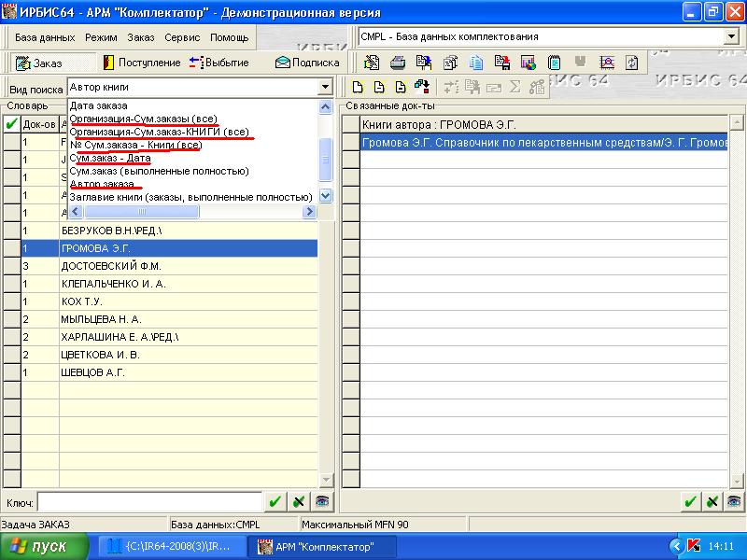This screenshot has height=560, width=747.
Task: Open the База данных menu
Action: (x=45, y=37)
